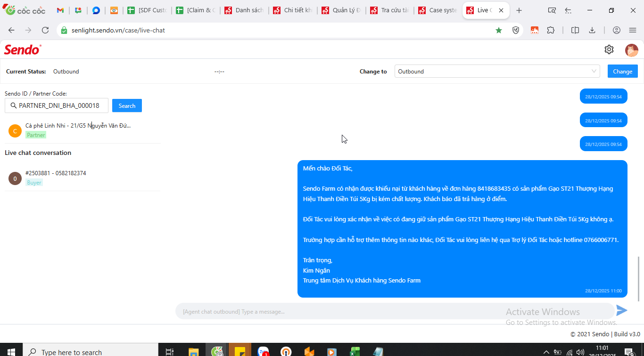644x356 pixels.
Task: Switch to the [Claim & C tab
Action: pyautogui.click(x=195, y=10)
